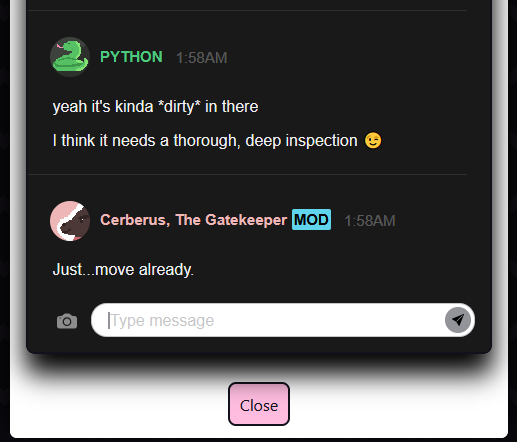517x442 pixels.
Task: Click the divider line above the Cerberus message
Action: point(247,174)
